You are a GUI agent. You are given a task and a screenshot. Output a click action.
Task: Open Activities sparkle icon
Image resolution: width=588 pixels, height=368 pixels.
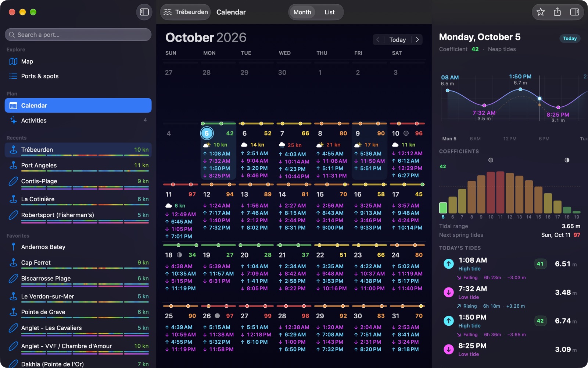(13, 120)
